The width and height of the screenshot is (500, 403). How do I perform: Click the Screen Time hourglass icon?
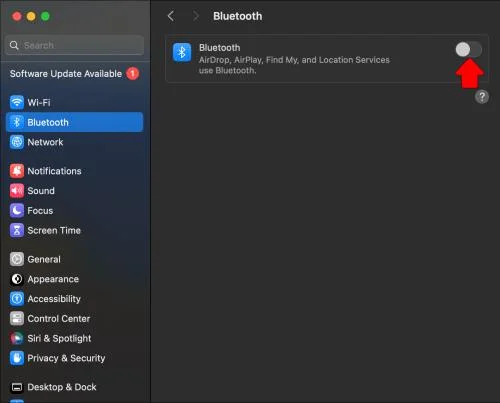[17, 230]
